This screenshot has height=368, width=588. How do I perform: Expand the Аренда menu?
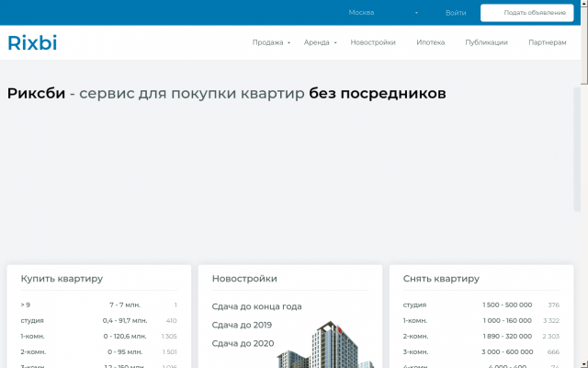[x=321, y=42]
